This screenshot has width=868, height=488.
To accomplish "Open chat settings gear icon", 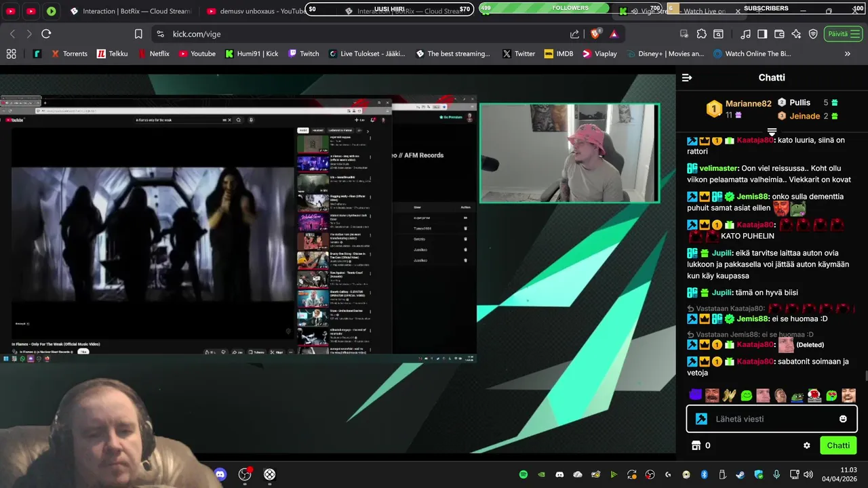I will tap(807, 445).
